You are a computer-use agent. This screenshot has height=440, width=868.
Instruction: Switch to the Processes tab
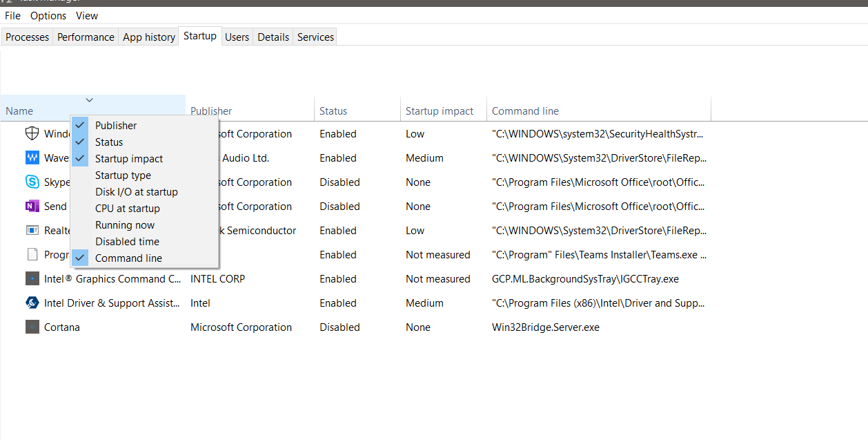28,37
